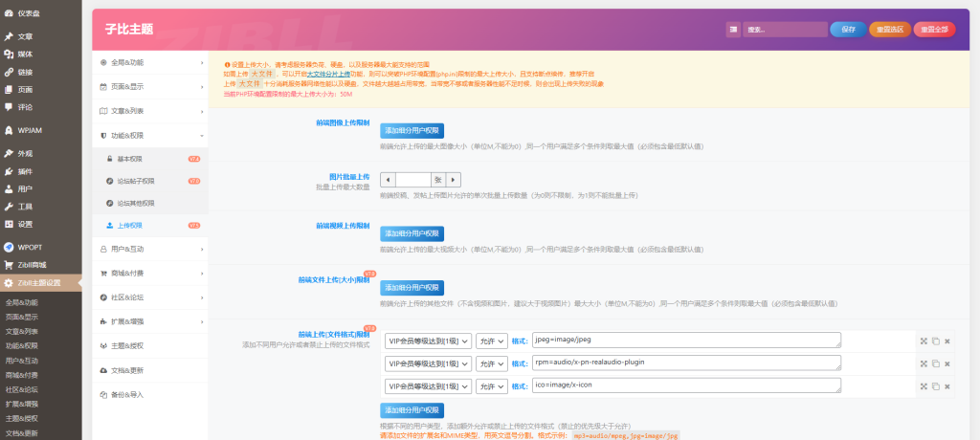Open 功能&权限 in the WordPress sidebar submenu

point(21,345)
